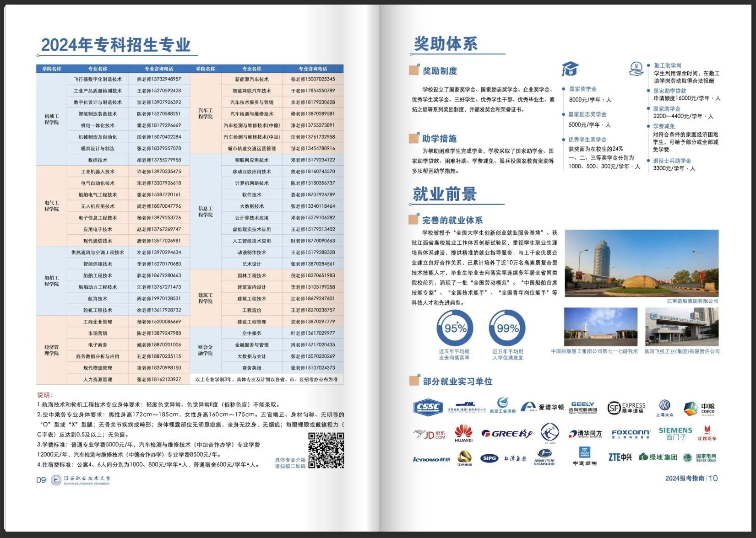The height and width of the screenshot is (538, 756).
Task: Click the 爱谱华顿 logo
Action: click(542, 407)
